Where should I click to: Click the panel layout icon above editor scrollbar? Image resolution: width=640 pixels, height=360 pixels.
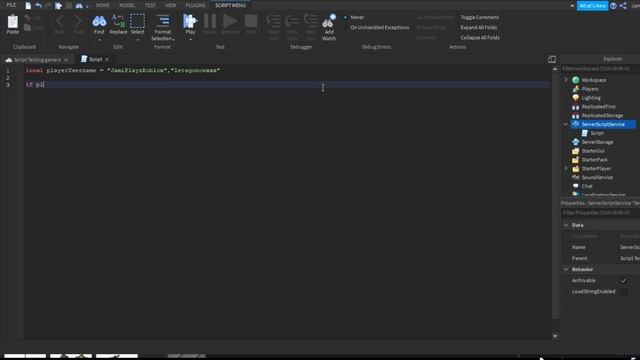pyautogui.click(x=552, y=59)
